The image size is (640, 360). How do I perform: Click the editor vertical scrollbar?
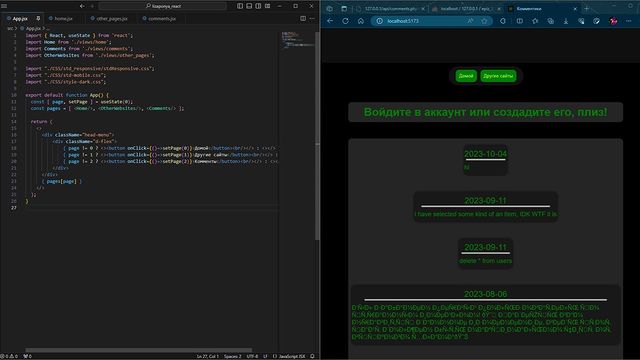point(317,136)
